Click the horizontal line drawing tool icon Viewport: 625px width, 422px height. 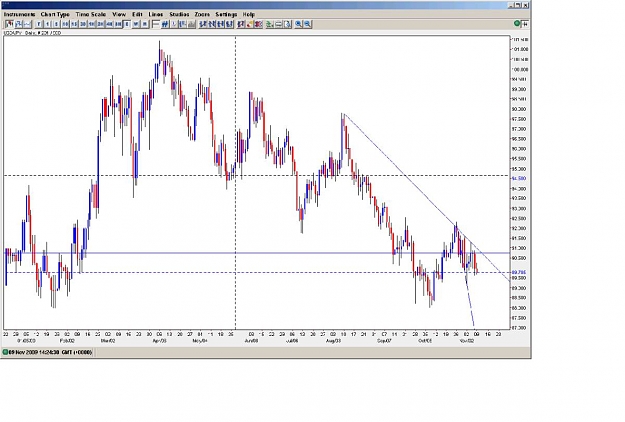156,24
